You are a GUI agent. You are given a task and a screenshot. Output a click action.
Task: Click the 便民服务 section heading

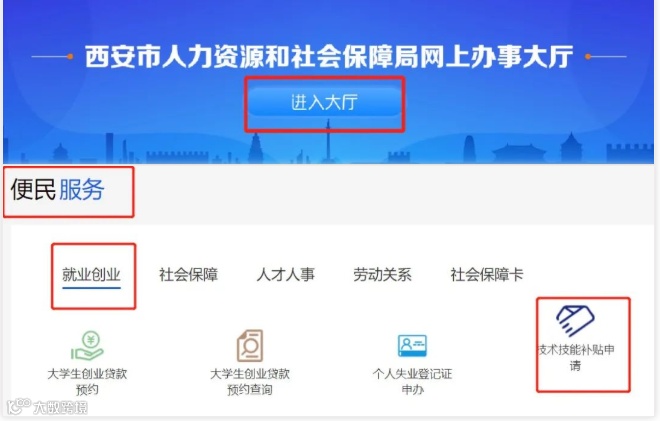pyautogui.click(x=57, y=189)
